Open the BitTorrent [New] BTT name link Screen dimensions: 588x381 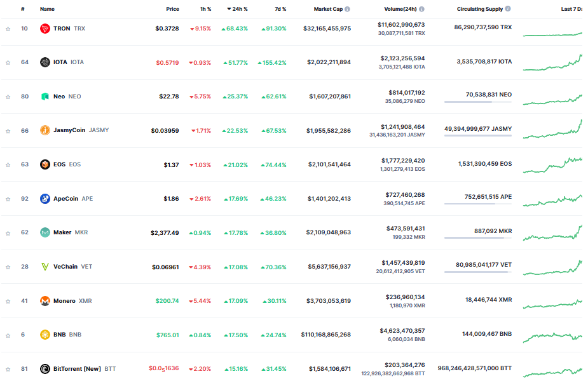click(x=85, y=369)
